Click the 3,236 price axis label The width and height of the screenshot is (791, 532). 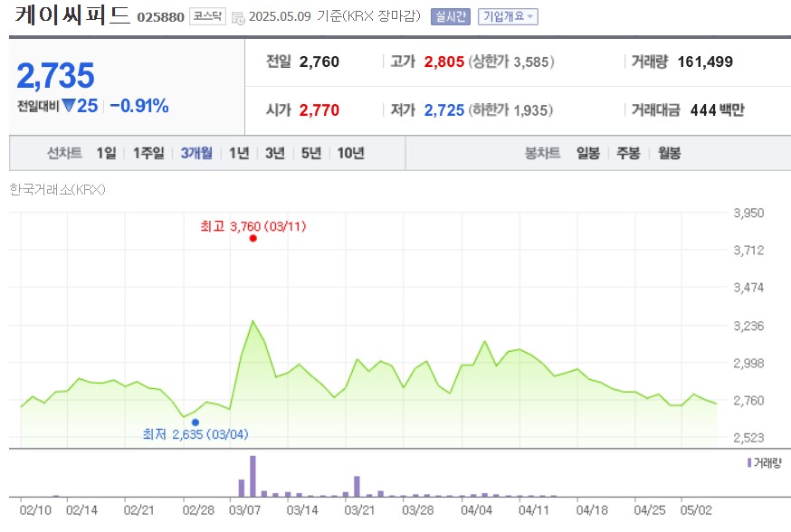[x=748, y=326]
